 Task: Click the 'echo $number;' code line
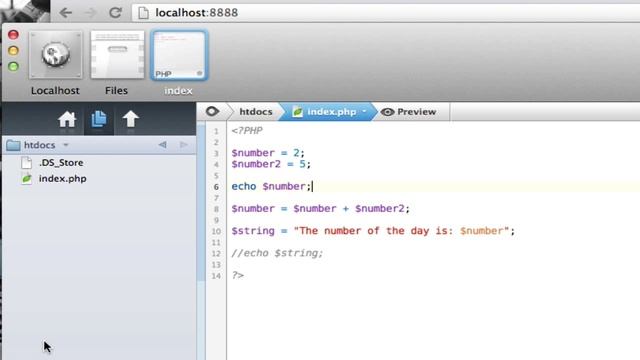tap(271, 187)
